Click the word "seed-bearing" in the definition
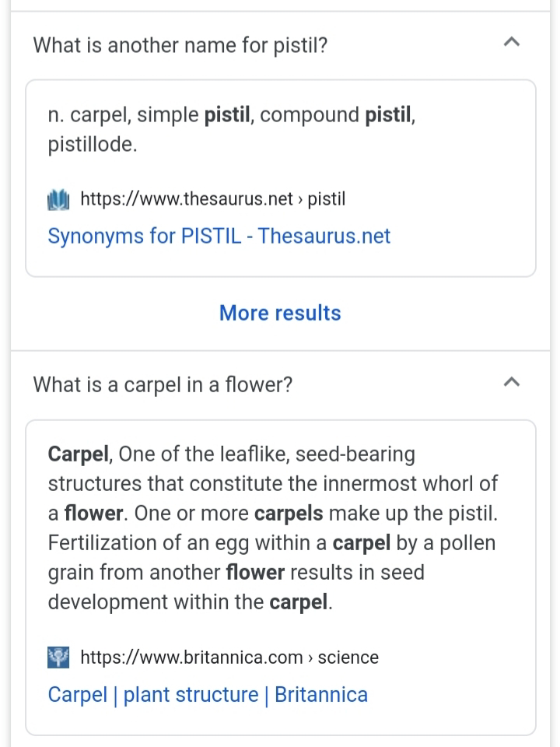The height and width of the screenshot is (747, 560). [355, 454]
